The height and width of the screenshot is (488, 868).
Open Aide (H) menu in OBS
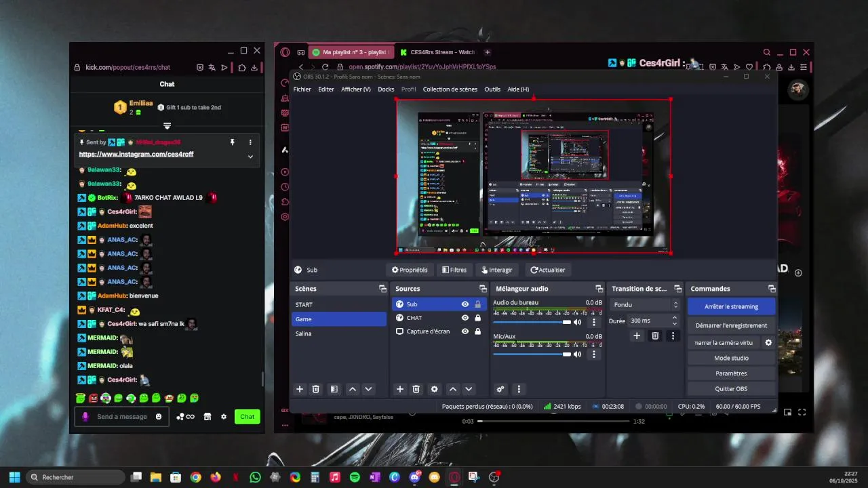(x=518, y=89)
